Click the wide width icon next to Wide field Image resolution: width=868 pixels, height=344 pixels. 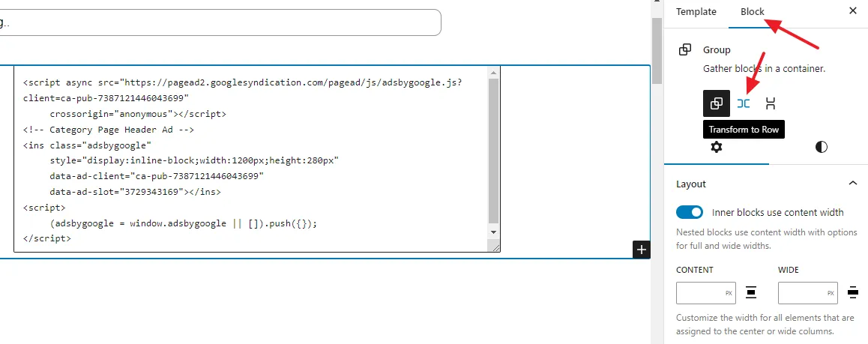(x=853, y=292)
